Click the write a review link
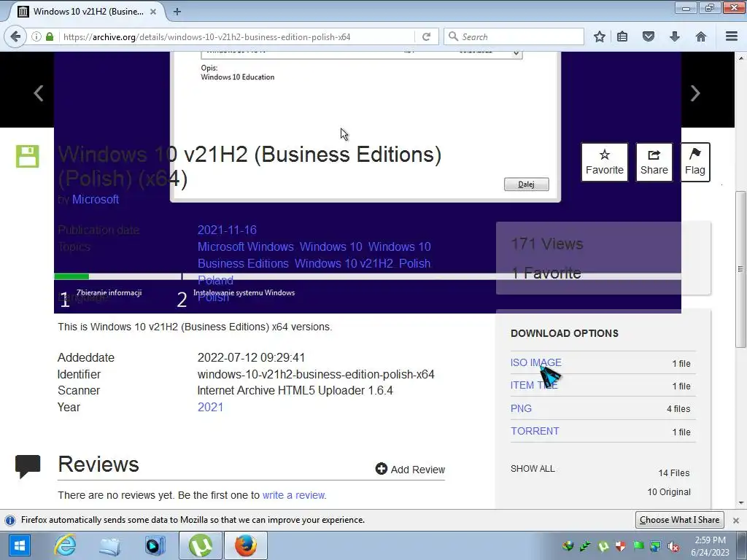The height and width of the screenshot is (560, 747). click(x=294, y=495)
